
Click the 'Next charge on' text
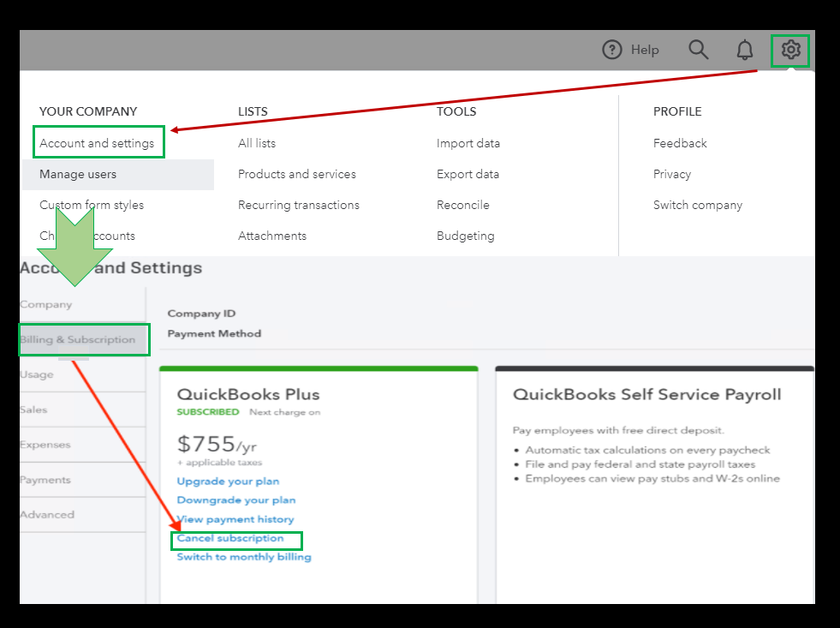285,412
